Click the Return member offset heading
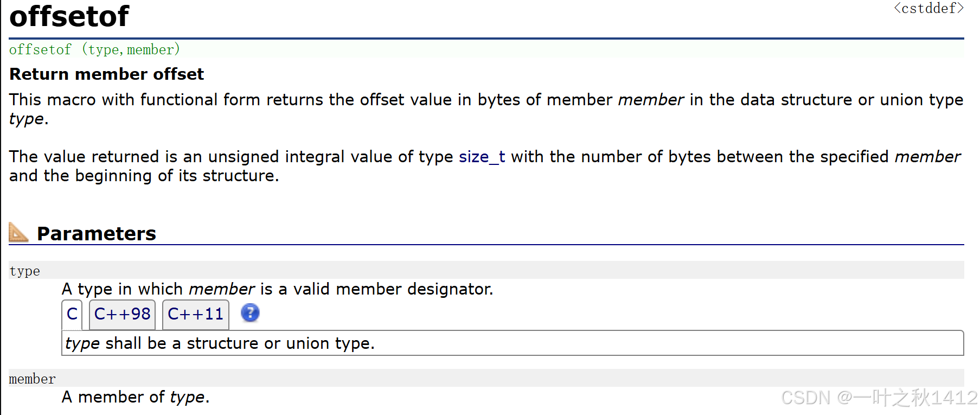 coord(107,74)
